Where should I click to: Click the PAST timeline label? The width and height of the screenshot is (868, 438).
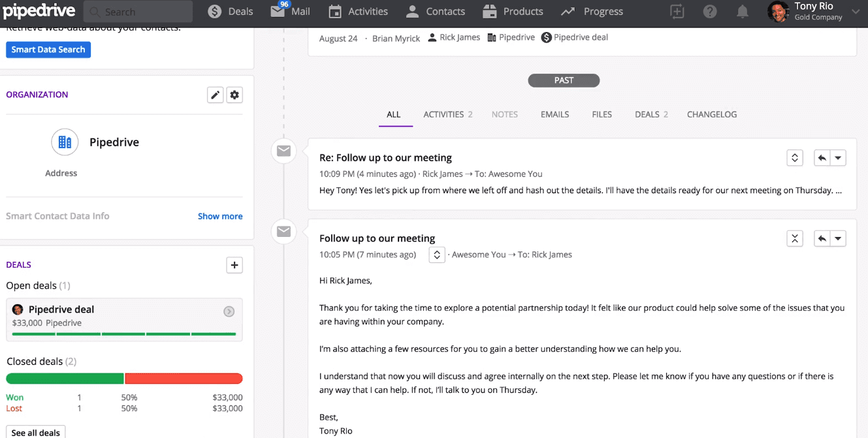(x=564, y=80)
